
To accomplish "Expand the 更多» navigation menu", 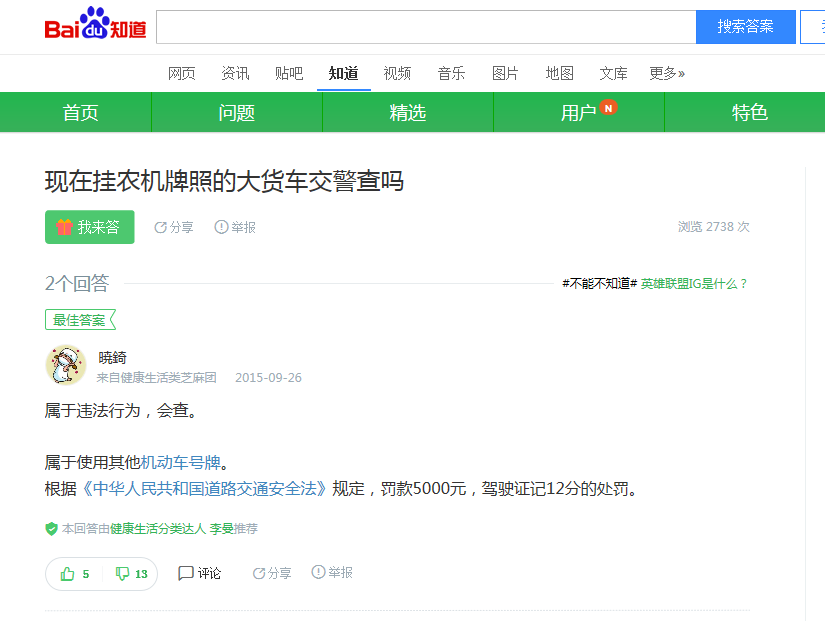I will [x=666, y=73].
